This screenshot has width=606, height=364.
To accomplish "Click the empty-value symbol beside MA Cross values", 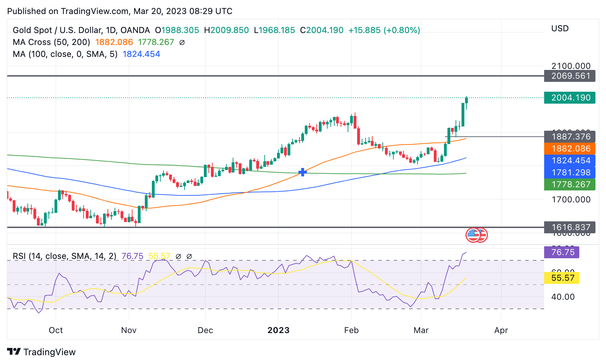I will coord(182,43).
